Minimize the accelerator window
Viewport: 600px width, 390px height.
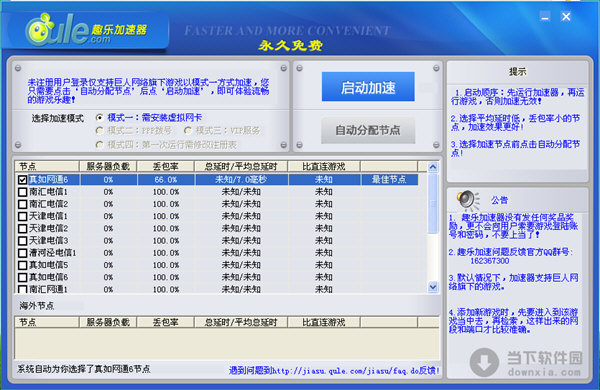[x=545, y=16]
